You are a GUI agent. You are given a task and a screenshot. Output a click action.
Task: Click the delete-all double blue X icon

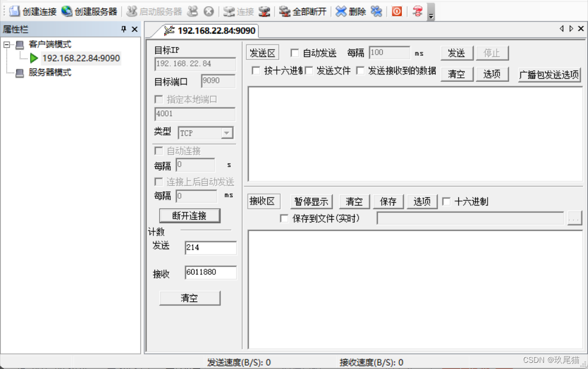pyautogui.click(x=377, y=12)
